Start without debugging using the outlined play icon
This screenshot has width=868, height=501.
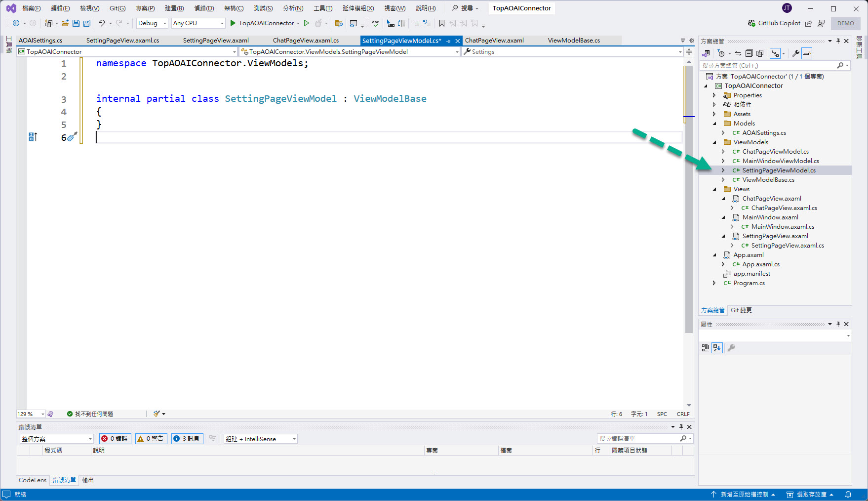click(307, 23)
